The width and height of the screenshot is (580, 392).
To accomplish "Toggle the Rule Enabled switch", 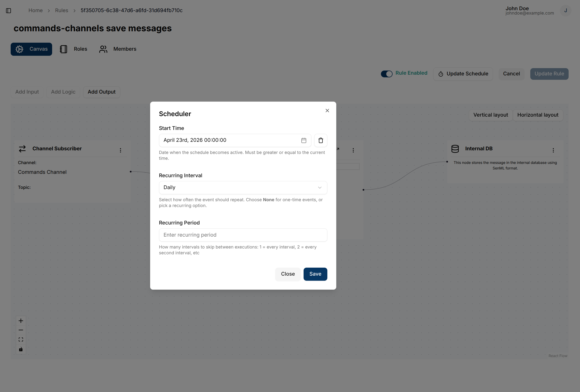I will pyautogui.click(x=386, y=74).
